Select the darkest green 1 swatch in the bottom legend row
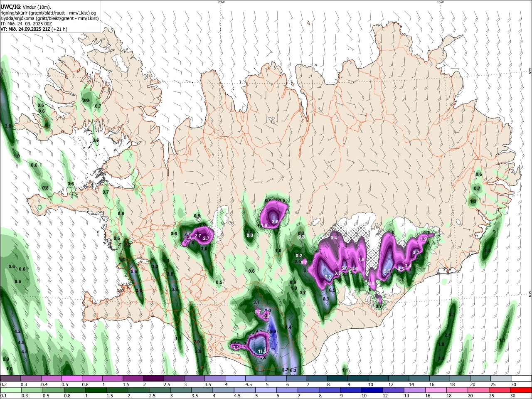532x399 pixels. click(x=96, y=390)
